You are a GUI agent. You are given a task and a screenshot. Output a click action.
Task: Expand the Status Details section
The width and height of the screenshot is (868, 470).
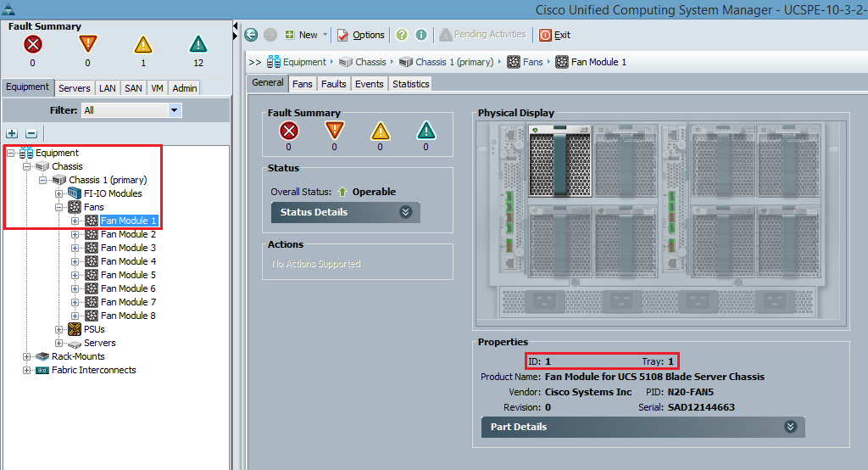click(405, 212)
